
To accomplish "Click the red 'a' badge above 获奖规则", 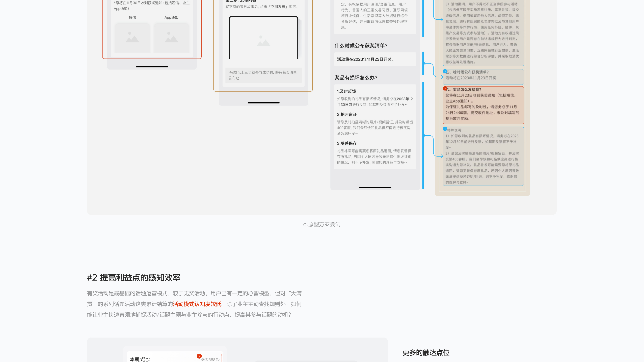I will [x=199, y=356].
